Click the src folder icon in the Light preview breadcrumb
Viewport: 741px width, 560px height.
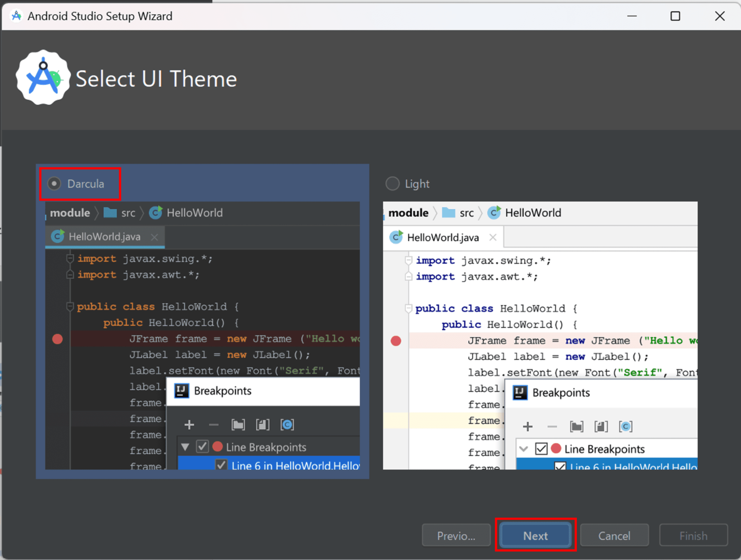click(x=448, y=212)
